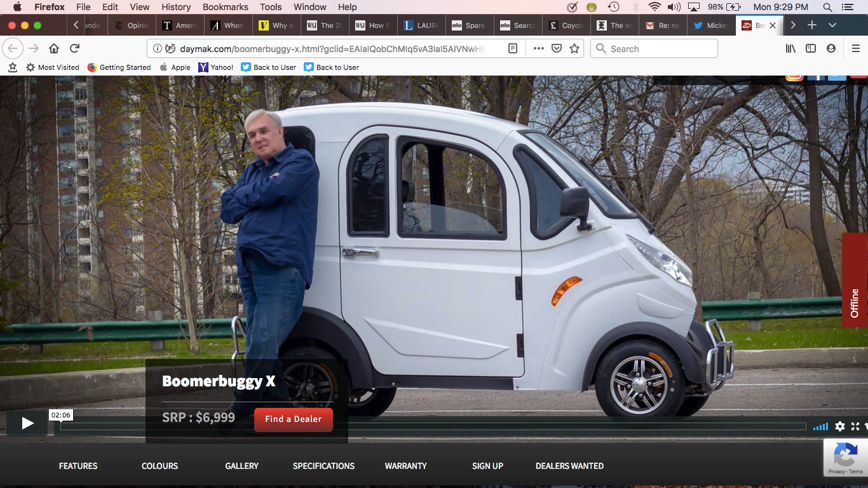Bookmark this page with the star
Image resolution: width=868 pixels, height=488 pixels.
(x=574, y=48)
